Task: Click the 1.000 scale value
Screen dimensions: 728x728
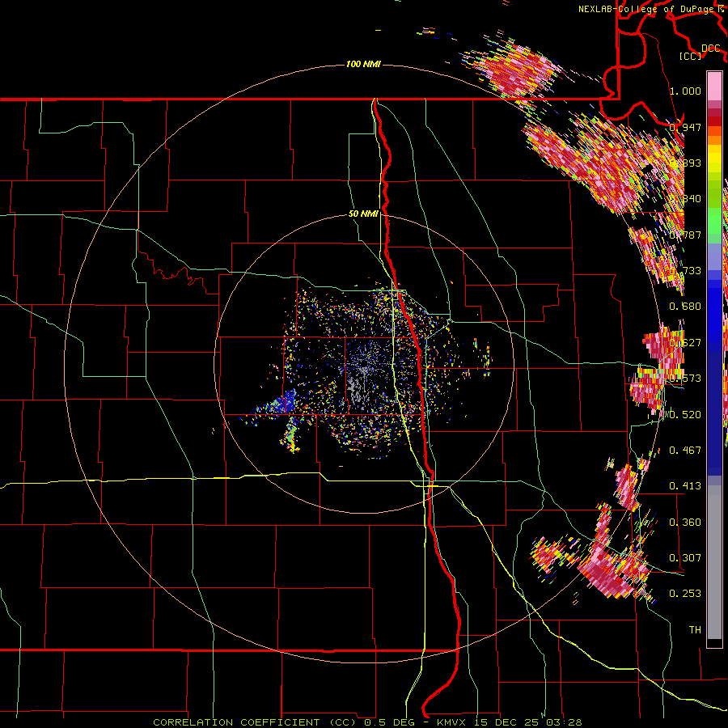Action: pyautogui.click(x=685, y=91)
